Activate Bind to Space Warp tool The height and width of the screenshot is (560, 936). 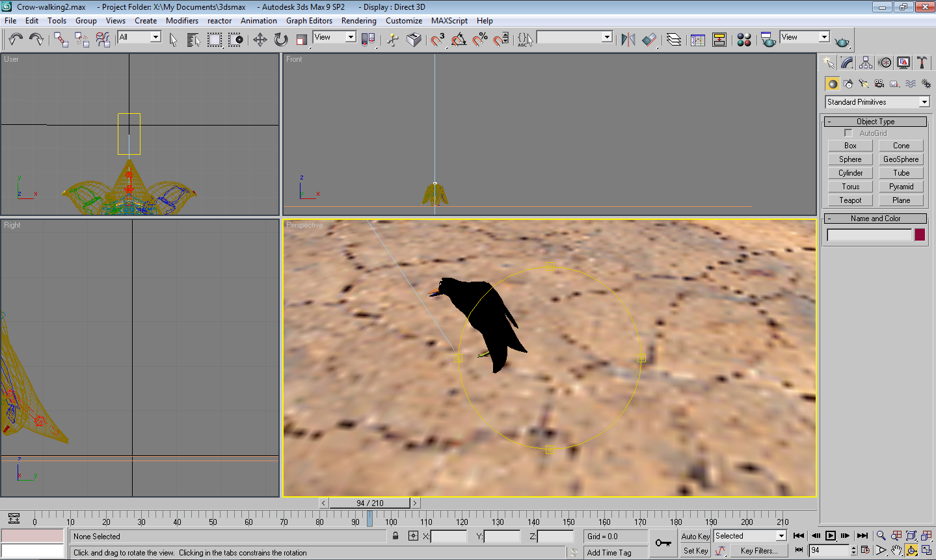(x=103, y=40)
